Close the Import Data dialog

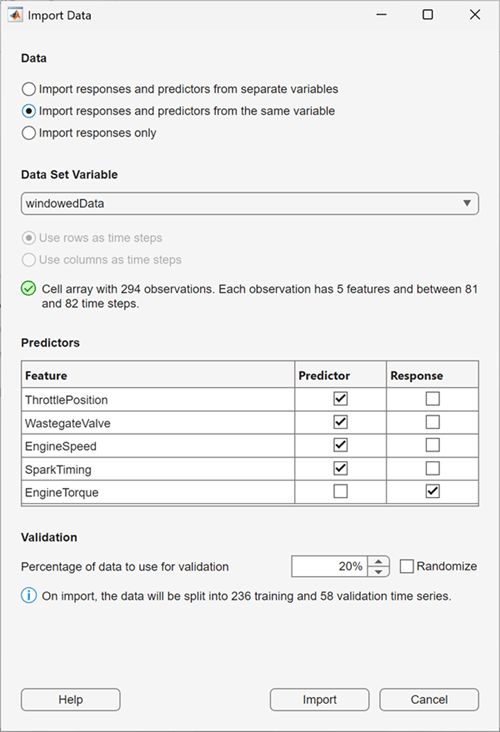point(475,15)
